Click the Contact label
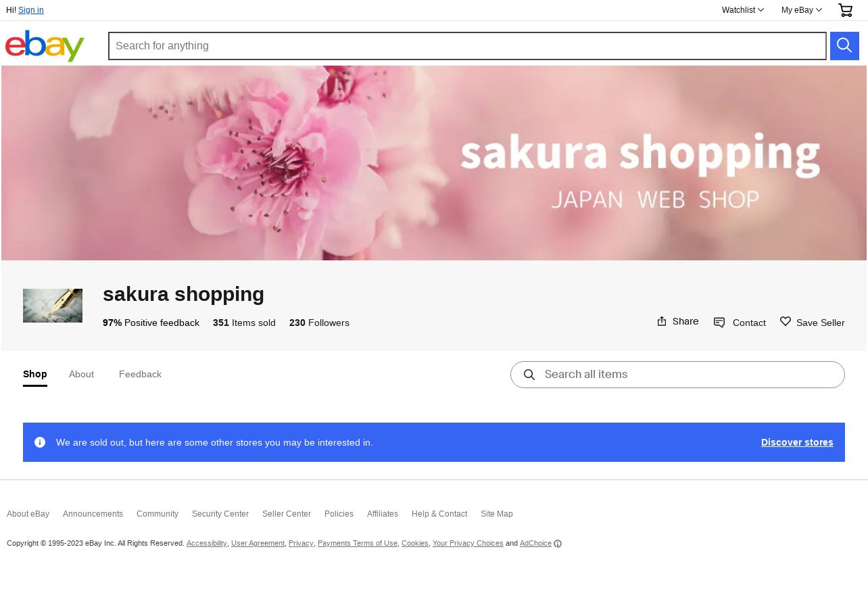 [749, 323]
